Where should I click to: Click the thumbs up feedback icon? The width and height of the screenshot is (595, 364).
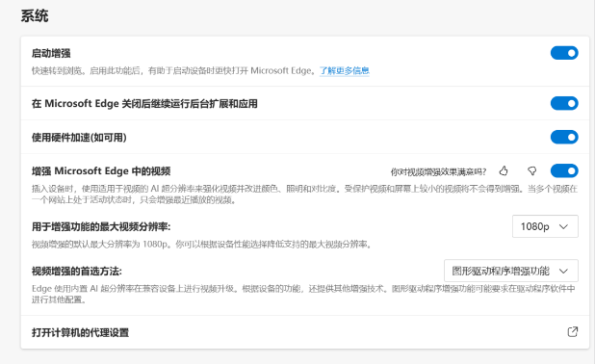click(x=504, y=171)
